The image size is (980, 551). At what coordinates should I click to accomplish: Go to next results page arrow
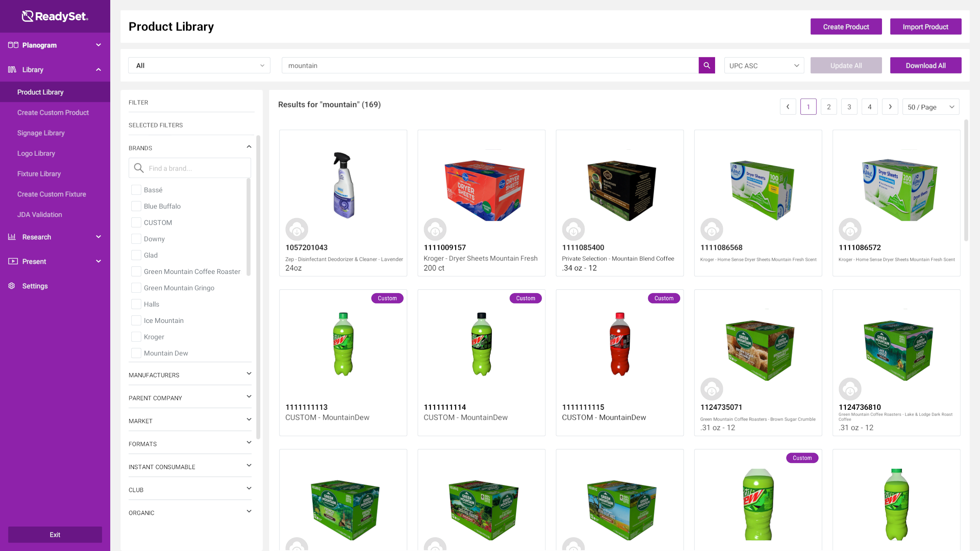(890, 107)
